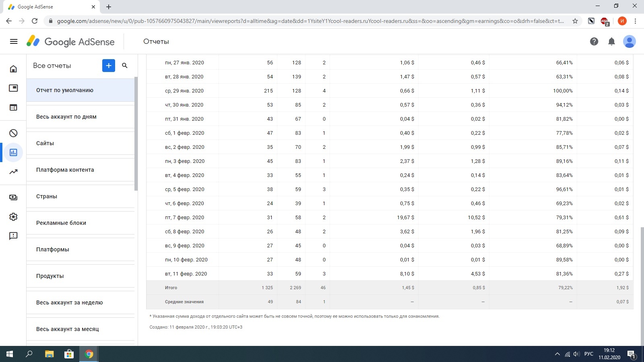Click the Google AdSense logo
This screenshot has width=644, height=362.
pyautogui.click(x=70, y=41)
